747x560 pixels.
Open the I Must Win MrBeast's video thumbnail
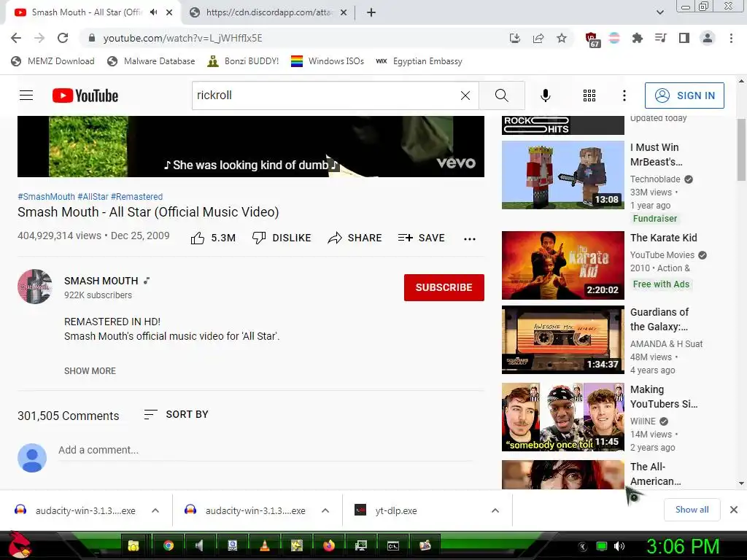[562, 175]
